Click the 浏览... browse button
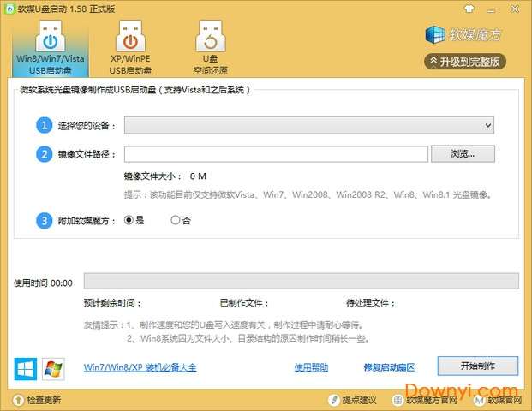Image resolution: width=532 pixels, height=411 pixels. point(463,154)
